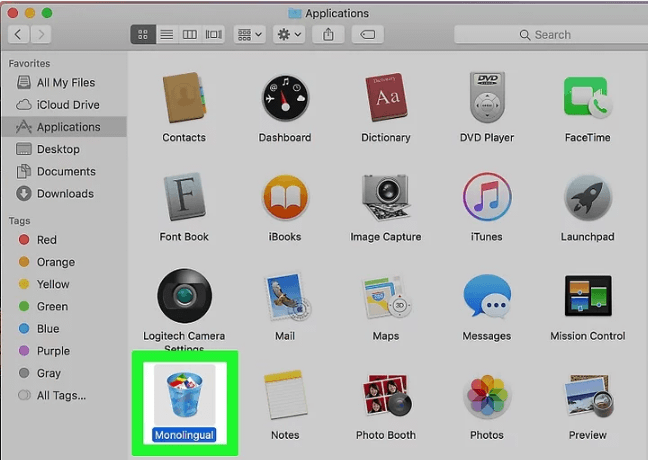
Task: Open iCloud Drive in sidebar
Action: pos(64,105)
